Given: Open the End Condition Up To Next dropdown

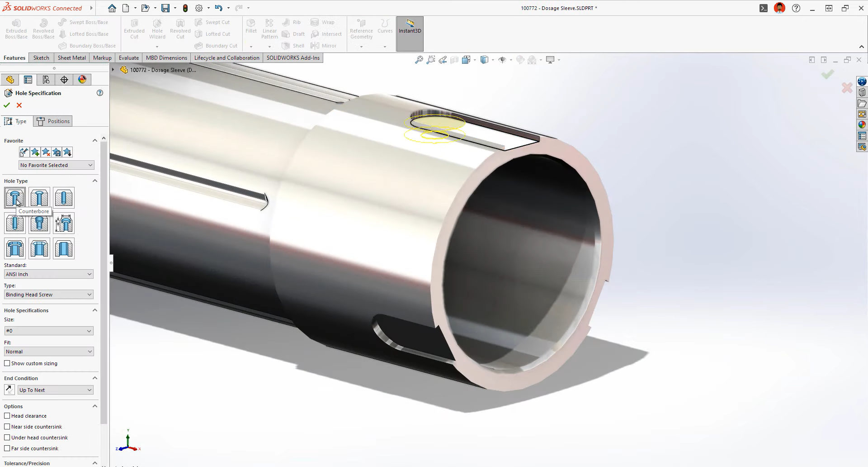Looking at the screenshot, I should [x=55, y=390].
